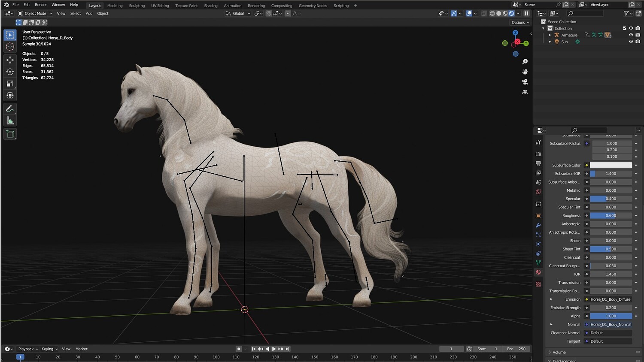Select the Add Cube tool
This screenshot has width=644, height=362.
point(10,134)
